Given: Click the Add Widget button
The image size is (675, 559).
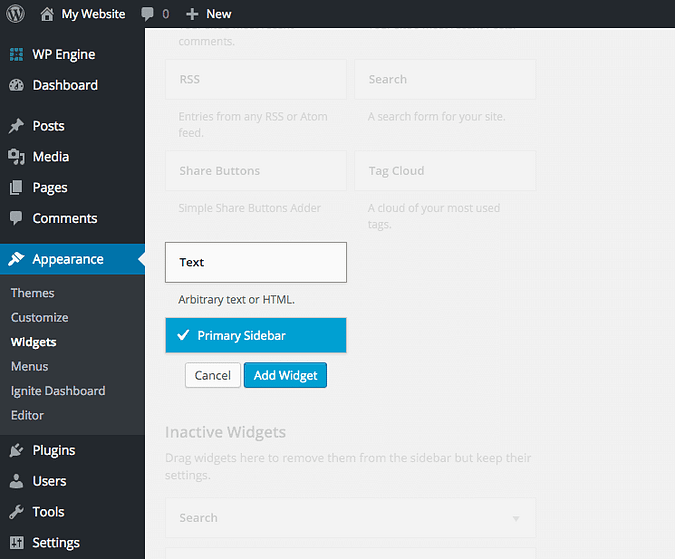Looking at the screenshot, I should pos(285,375).
